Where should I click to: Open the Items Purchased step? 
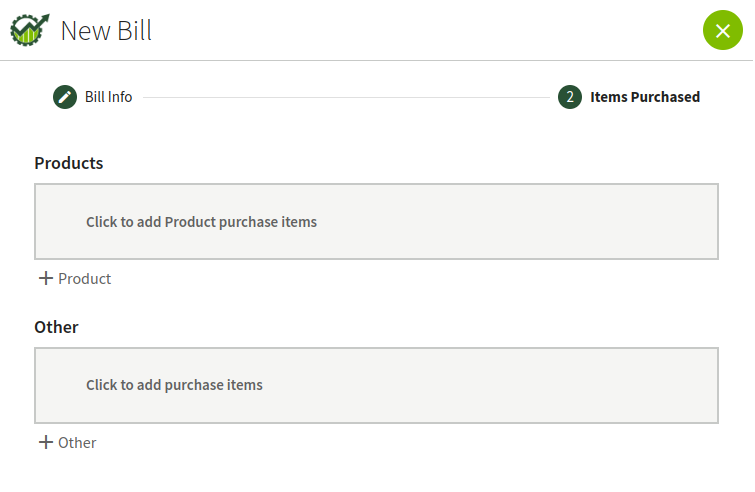629,97
